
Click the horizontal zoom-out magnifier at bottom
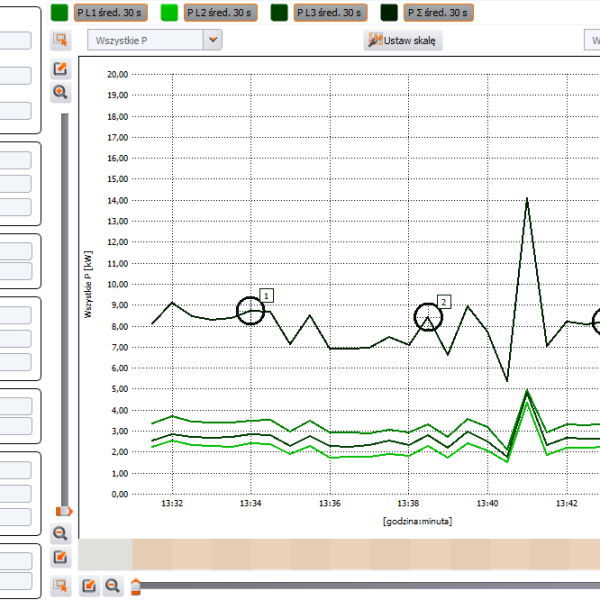tap(112, 586)
